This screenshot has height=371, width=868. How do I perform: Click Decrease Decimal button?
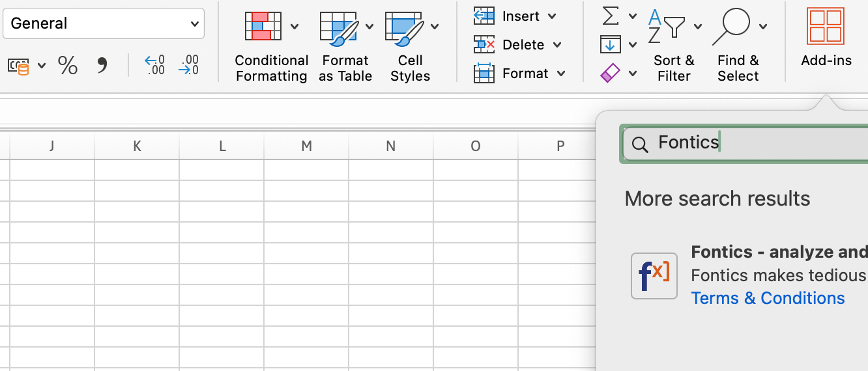point(188,65)
